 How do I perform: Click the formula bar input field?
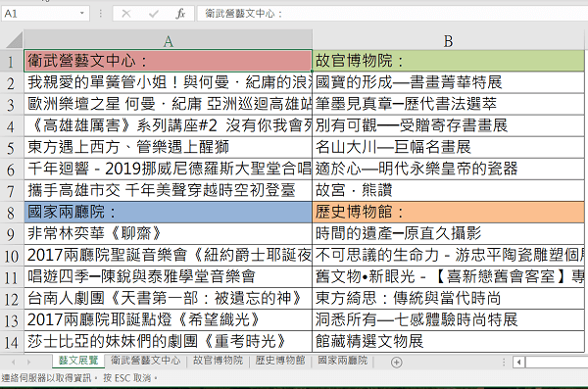[393, 14]
